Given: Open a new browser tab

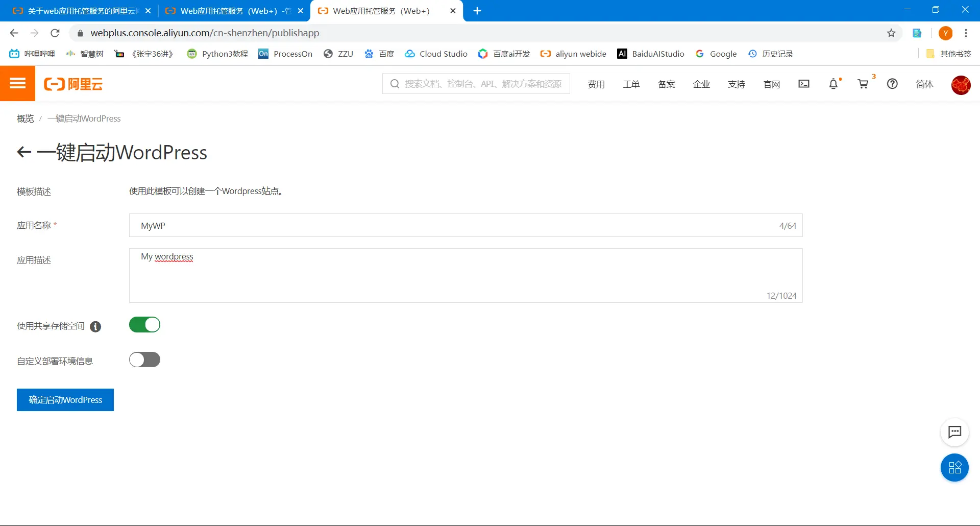Looking at the screenshot, I should 477,11.
